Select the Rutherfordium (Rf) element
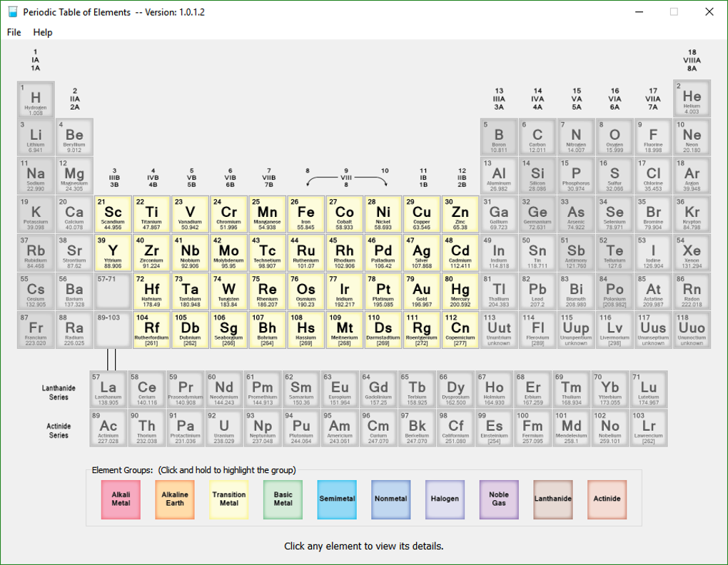The height and width of the screenshot is (565, 728). tap(151, 330)
